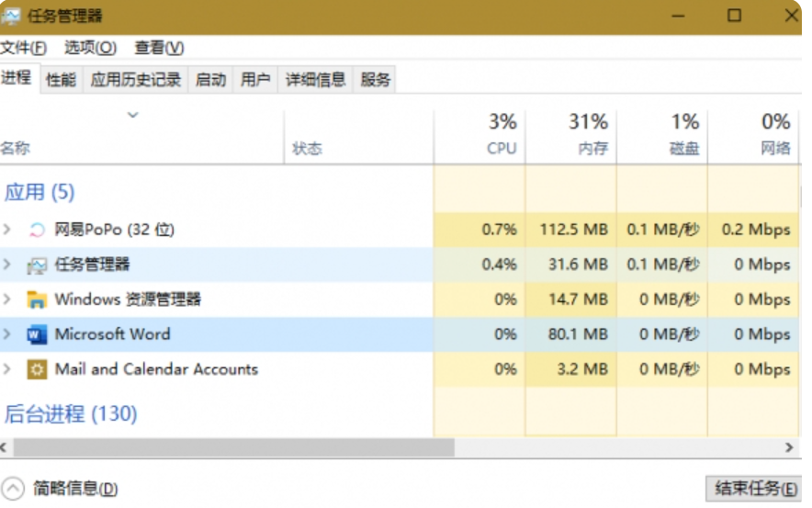Viewport: 812px width, 508px height.
Task: Expand the Mail and Calendar Accounts row
Action: [7, 369]
